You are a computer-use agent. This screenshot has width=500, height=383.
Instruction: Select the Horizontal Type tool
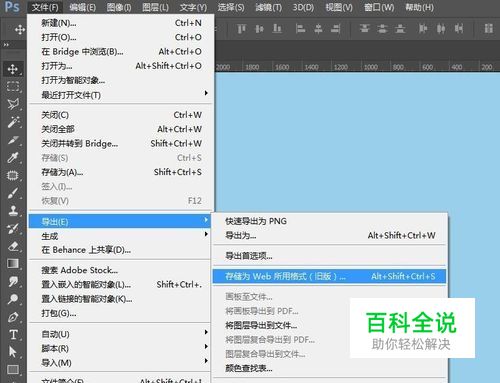click(x=13, y=334)
